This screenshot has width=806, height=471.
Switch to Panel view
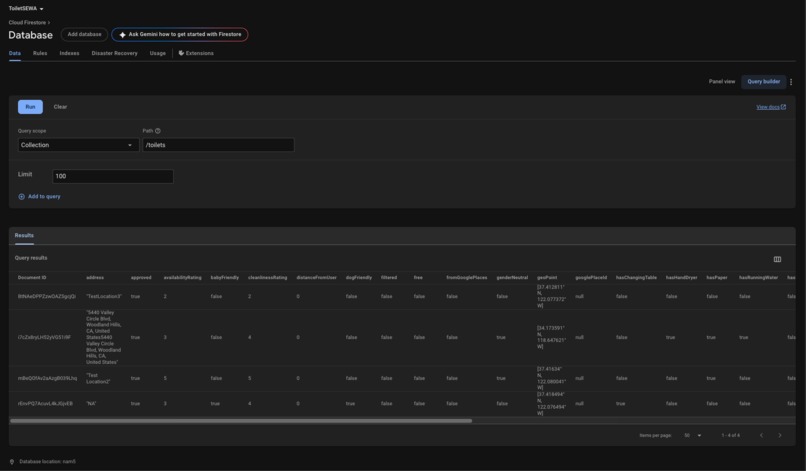tap(722, 82)
